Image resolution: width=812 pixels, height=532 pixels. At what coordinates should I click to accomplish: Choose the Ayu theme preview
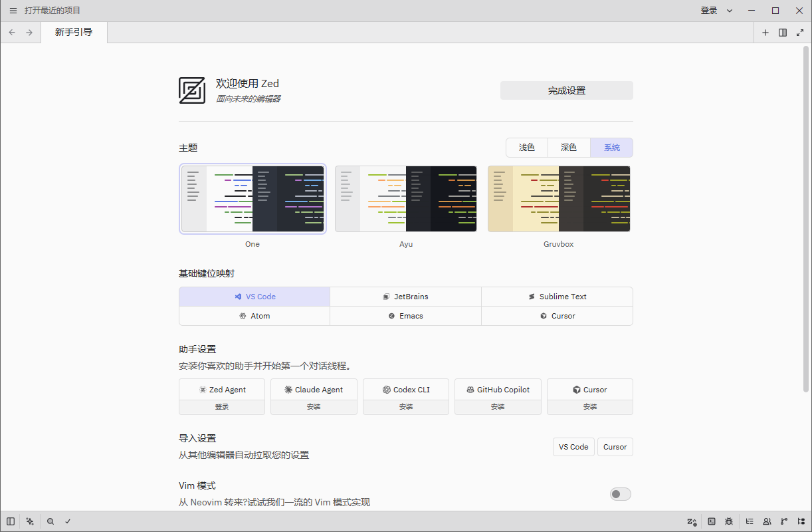tap(406, 199)
